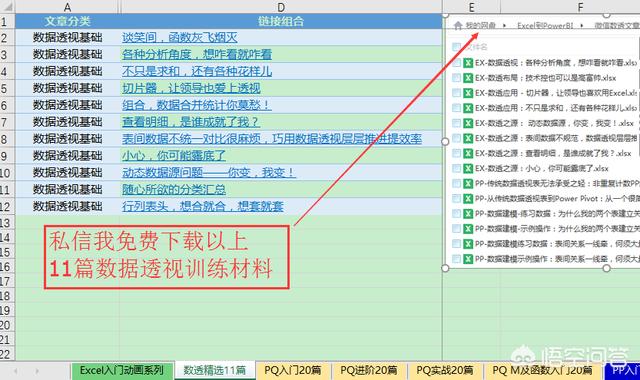Switch to PQ实战20篇 sheet tab

(x=445, y=371)
